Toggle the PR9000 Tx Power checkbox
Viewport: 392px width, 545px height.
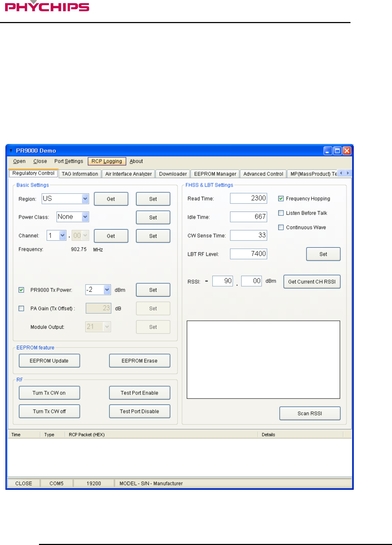(x=21, y=290)
